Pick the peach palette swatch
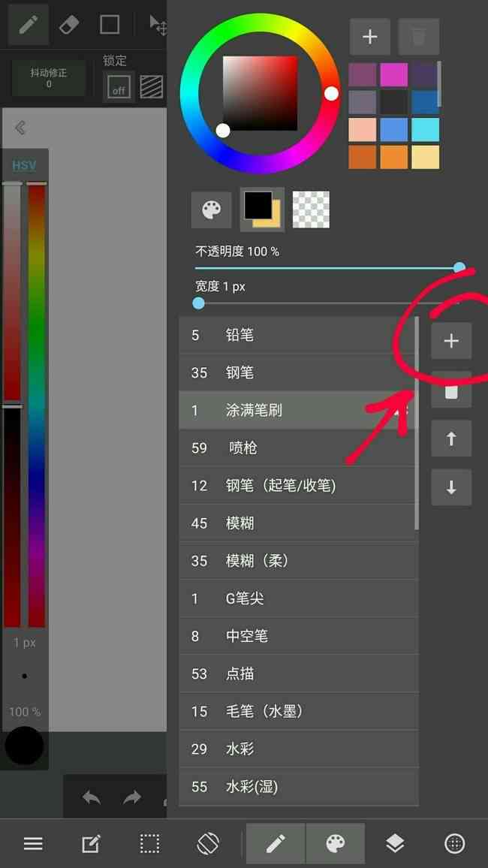Image resolution: width=488 pixels, height=868 pixels. (363, 130)
